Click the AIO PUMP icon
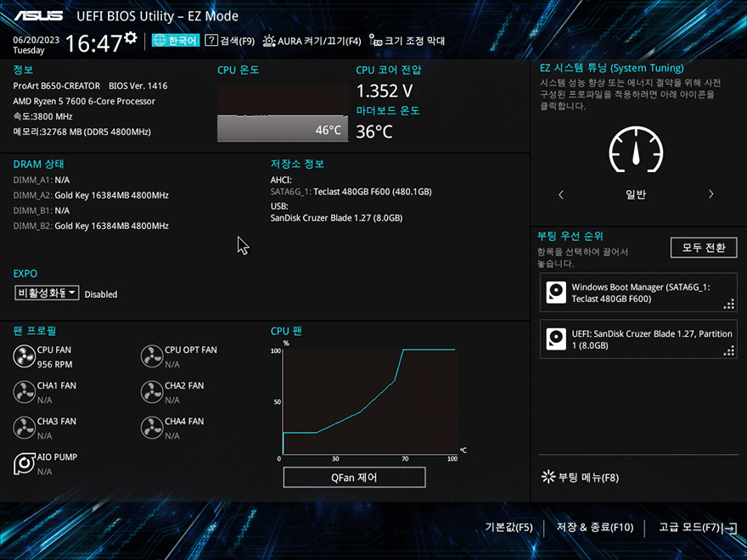Screen dimensions: 747x560 coord(24,463)
